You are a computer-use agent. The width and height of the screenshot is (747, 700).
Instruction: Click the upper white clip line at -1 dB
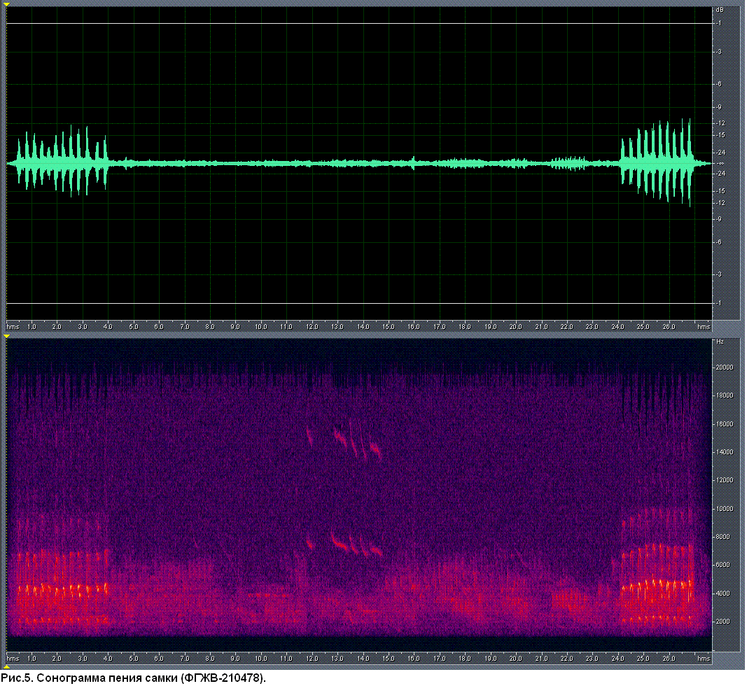[x=360, y=23]
